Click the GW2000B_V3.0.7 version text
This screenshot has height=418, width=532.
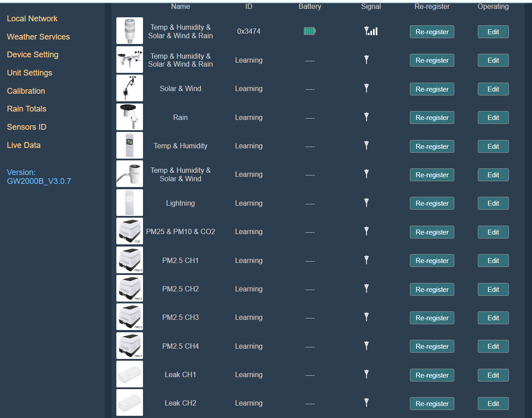[x=39, y=181]
